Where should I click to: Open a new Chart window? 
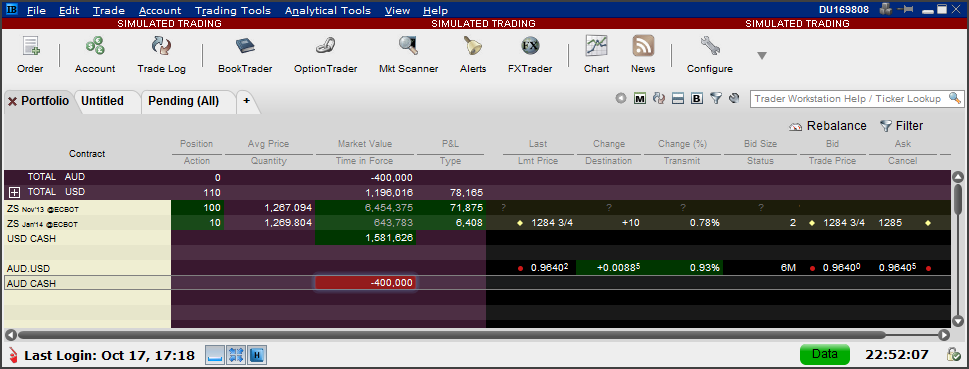tap(596, 55)
